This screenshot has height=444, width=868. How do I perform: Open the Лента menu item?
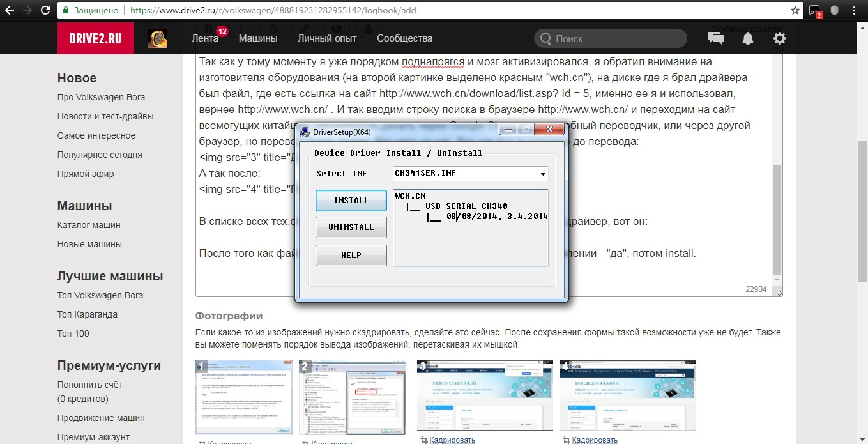pyautogui.click(x=205, y=38)
